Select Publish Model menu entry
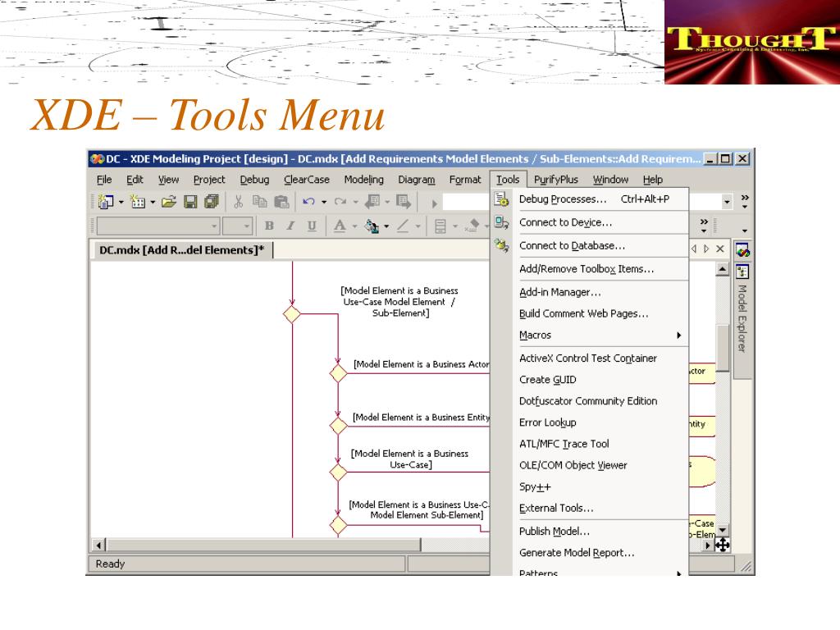 tap(589, 532)
